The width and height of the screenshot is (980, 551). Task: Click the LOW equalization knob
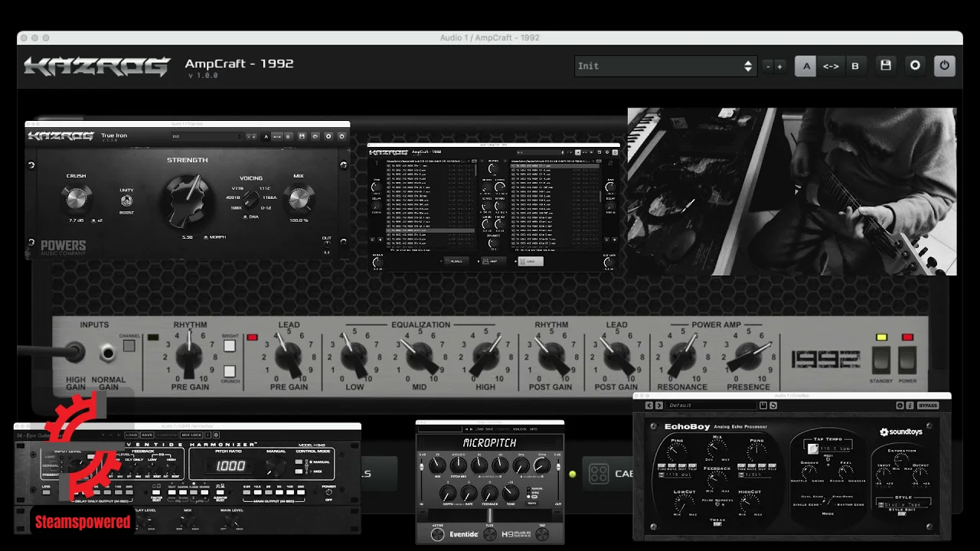point(354,357)
